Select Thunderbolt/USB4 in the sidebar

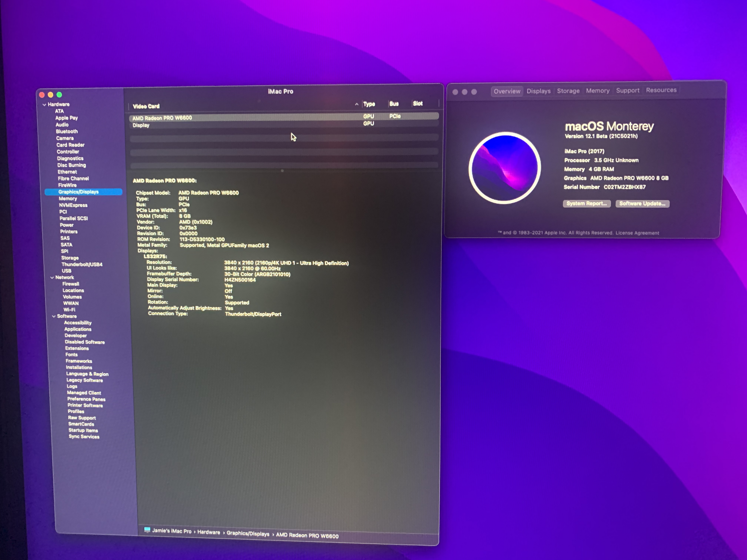82,264
